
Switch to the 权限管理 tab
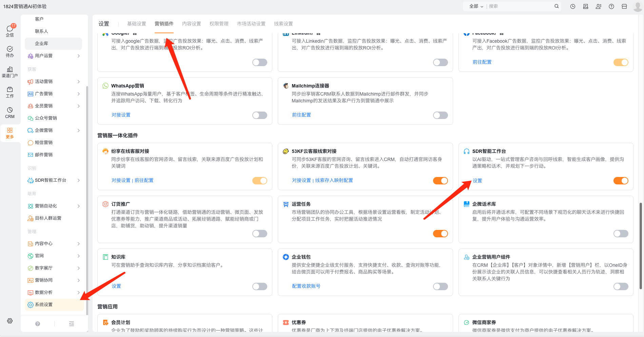click(219, 24)
